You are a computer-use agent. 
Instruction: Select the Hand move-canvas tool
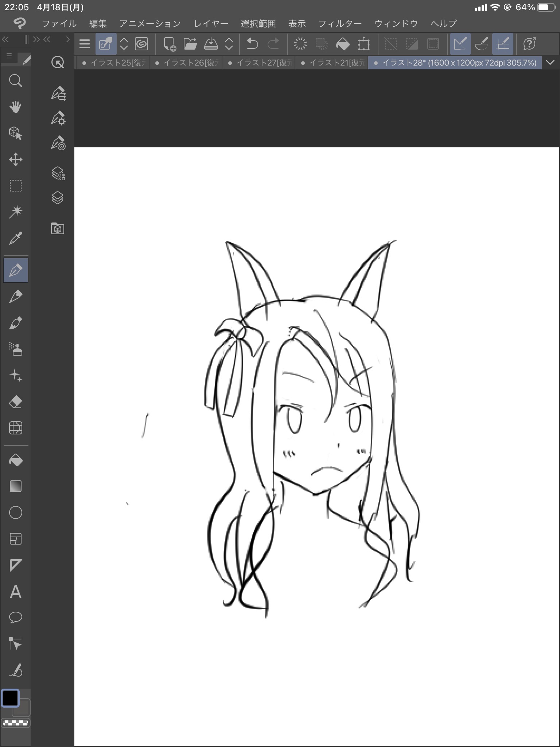coord(15,107)
